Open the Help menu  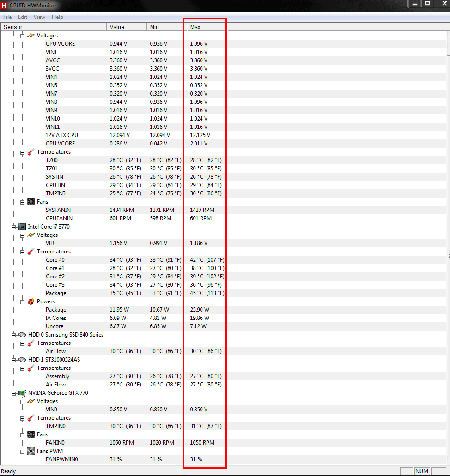[57, 17]
